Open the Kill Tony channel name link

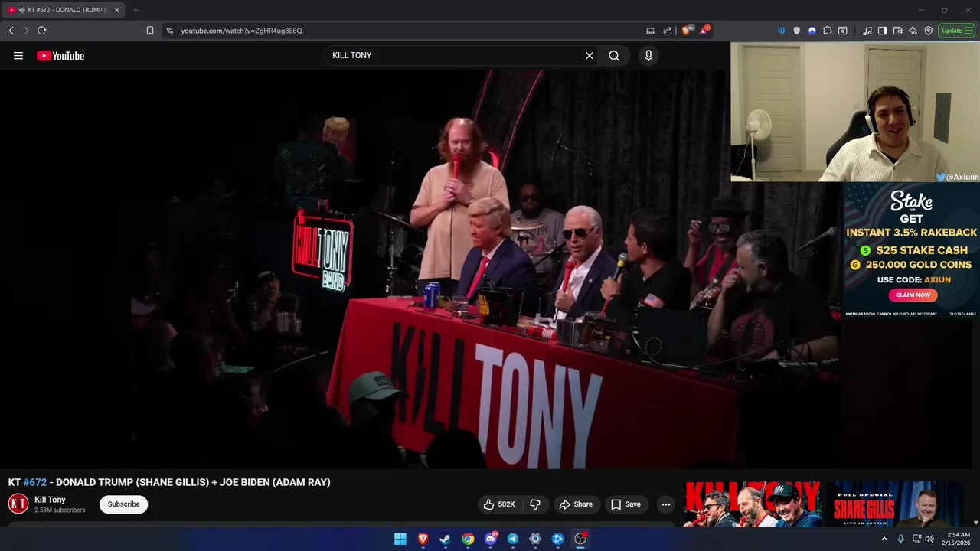(x=50, y=500)
